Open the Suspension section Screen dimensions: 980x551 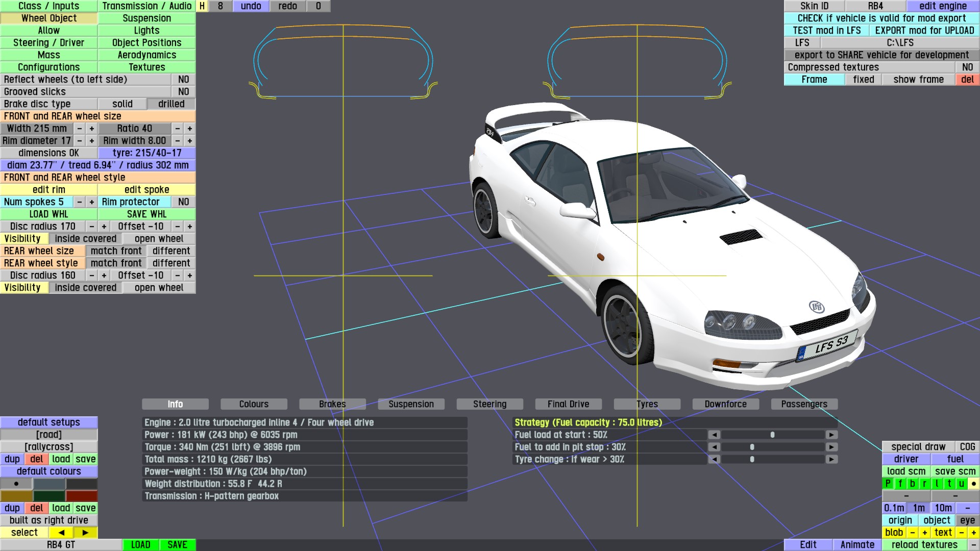[x=146, y=18]
